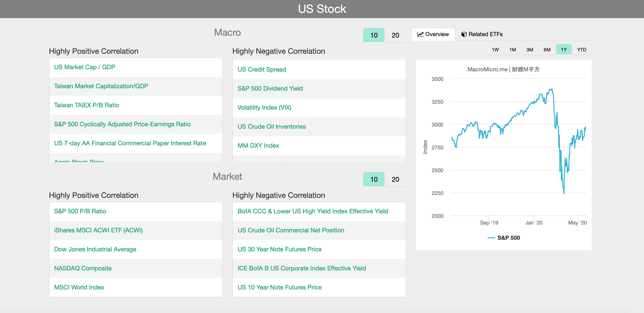This screenshot has height=313, width=644.
Task: Open Dow Jones Industrial Average link
Action: click(x=95, y=249)
